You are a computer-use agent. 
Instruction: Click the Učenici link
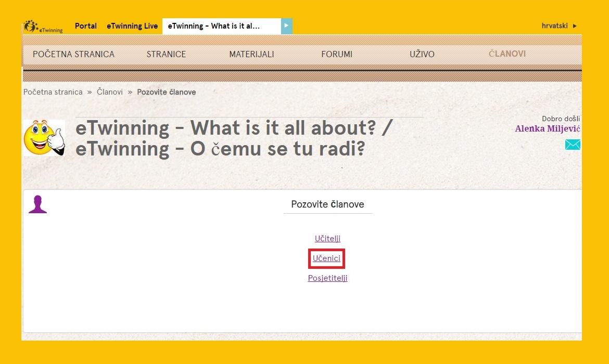click(327, 258)
